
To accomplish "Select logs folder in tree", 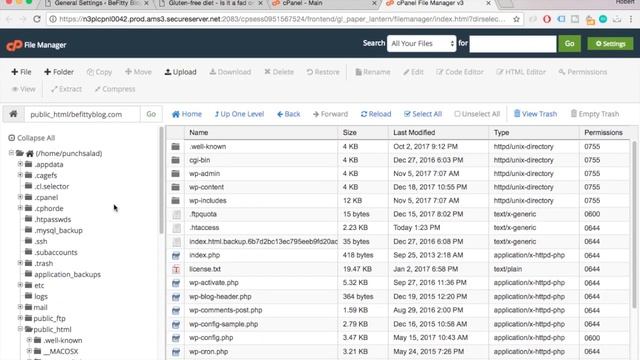I will pos(41,296).
